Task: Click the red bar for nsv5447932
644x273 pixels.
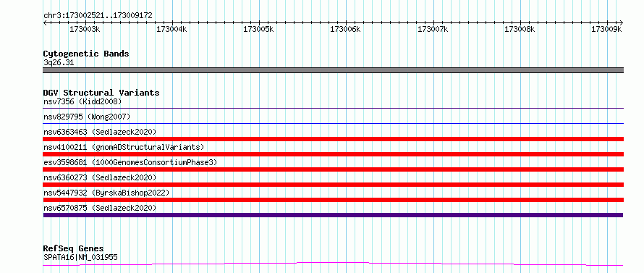Action: coord(334,200)
